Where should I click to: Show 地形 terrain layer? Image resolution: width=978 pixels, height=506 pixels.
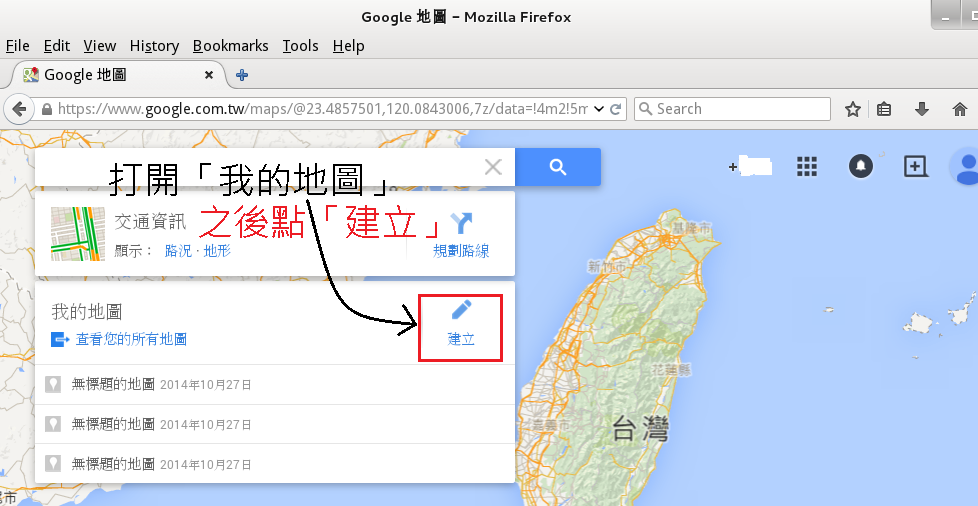pyautogui.click(x=217, y=251)
